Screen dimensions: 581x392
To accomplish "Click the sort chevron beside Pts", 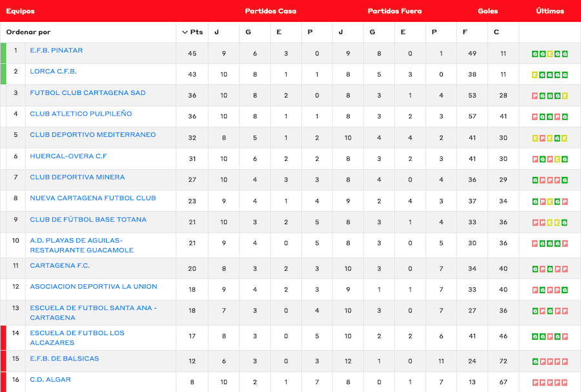I will click(185, 32).
